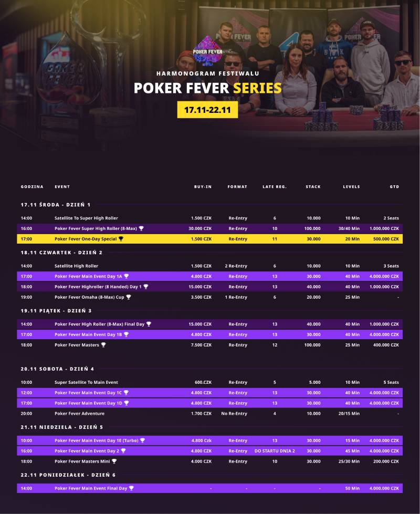Viewport: 420px width, 514px height.
Task: Click trophy icon beside Main Event Day 1E (Turbo)
Action: coord(142,440)
